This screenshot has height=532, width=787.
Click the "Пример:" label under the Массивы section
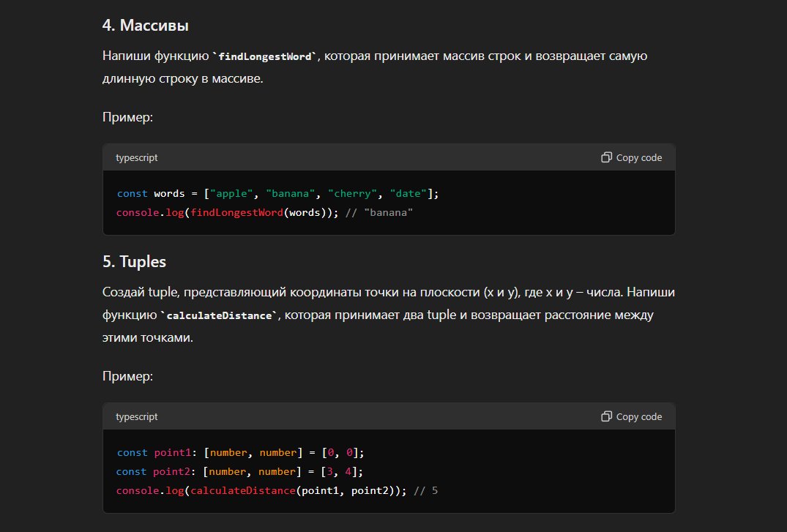127,118
